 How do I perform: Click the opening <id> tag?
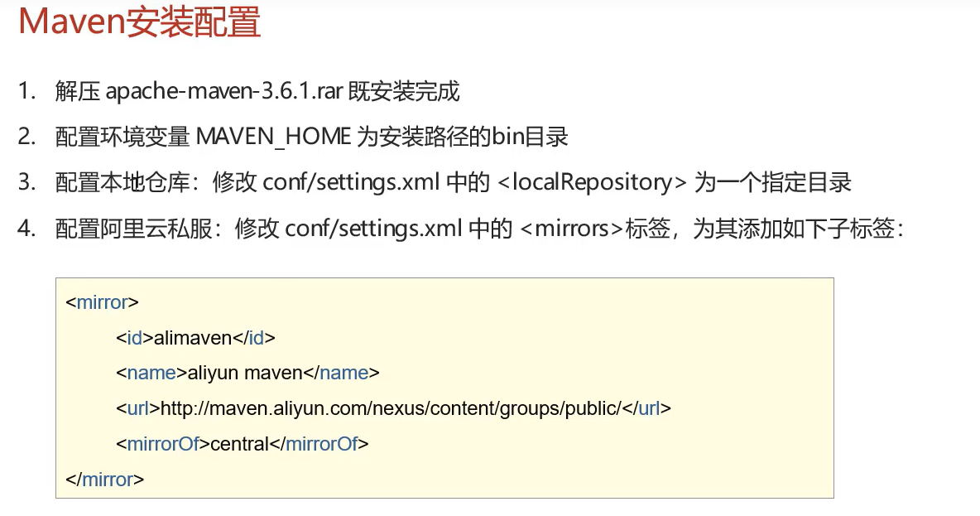[x=134, y=337]
